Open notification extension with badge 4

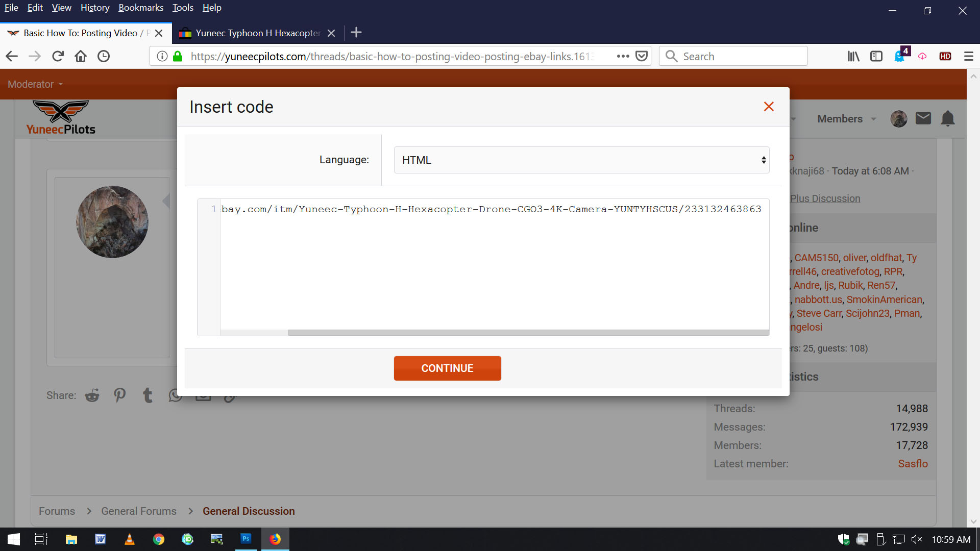coord(900,55)
